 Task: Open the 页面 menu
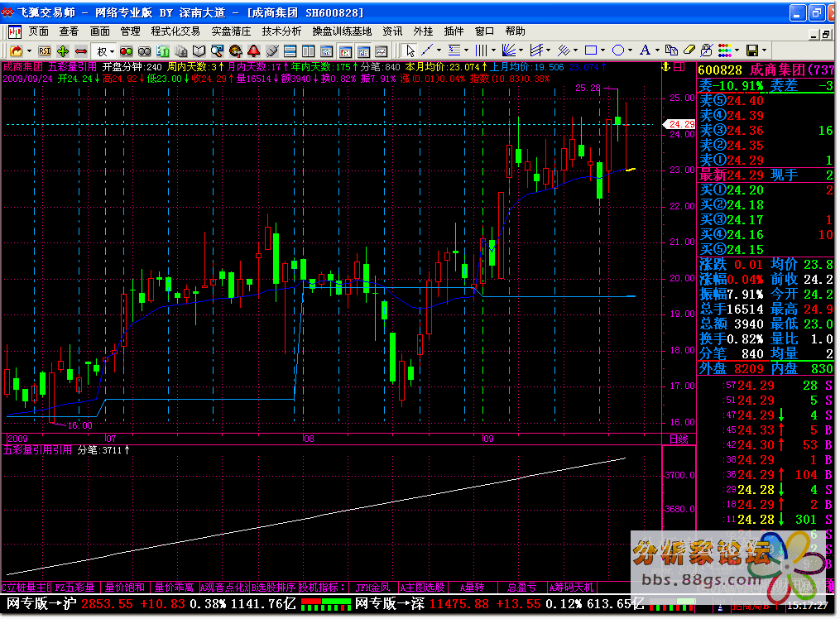(x=39, y=31)
